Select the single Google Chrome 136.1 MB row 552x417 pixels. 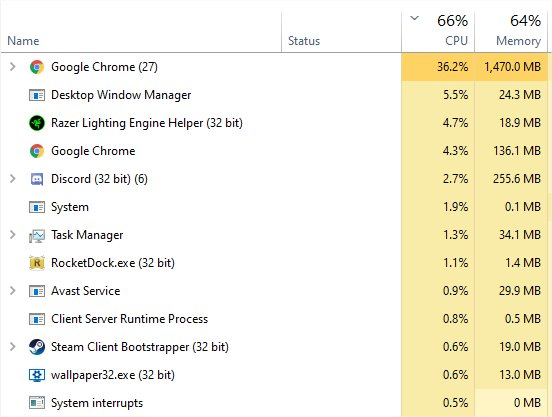point(274,151)
